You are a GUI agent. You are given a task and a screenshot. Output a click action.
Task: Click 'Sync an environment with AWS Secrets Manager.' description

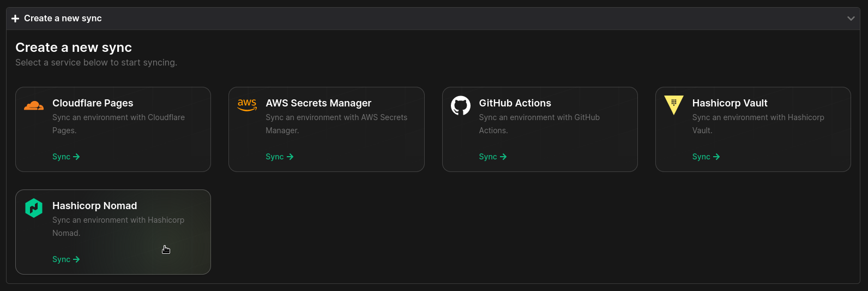pos(336,124)
